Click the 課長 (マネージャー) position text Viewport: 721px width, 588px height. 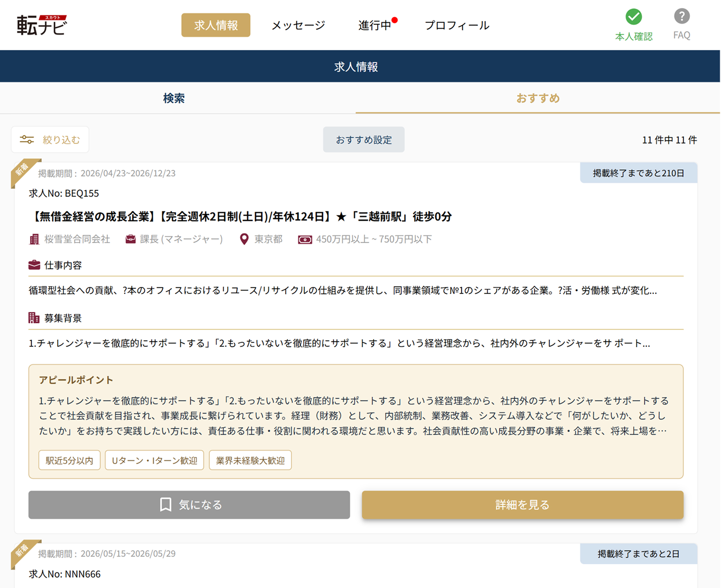pos(181,239)
